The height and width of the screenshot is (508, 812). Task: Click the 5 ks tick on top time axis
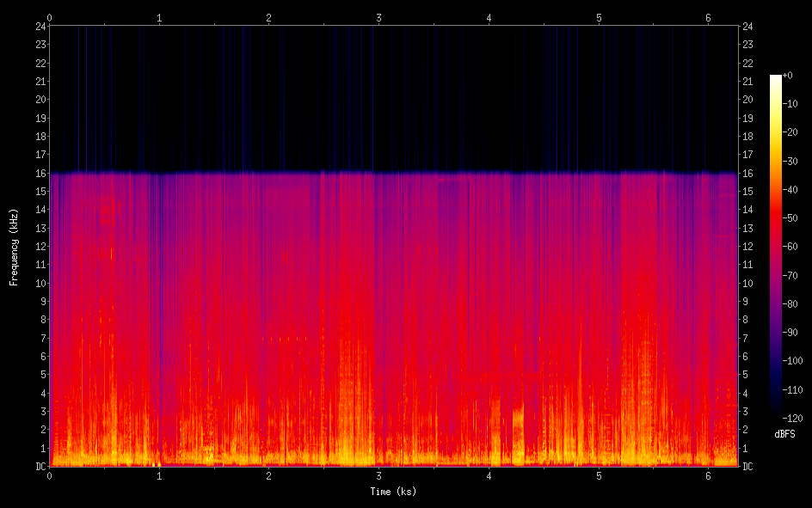click(x=599, y=17)
